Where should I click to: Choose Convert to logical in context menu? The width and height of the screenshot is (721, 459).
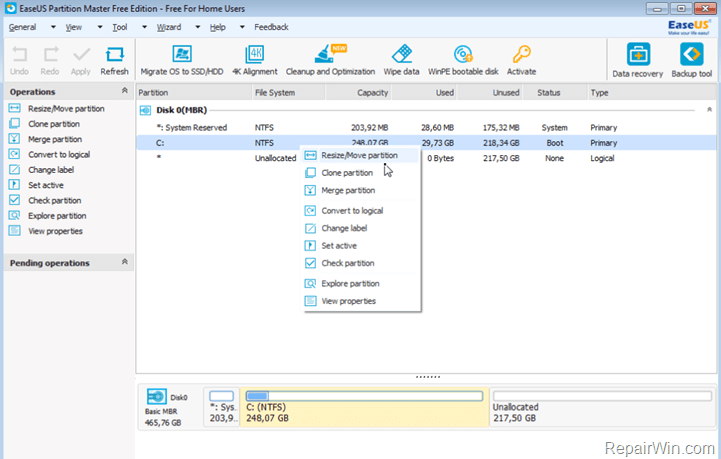361,211
